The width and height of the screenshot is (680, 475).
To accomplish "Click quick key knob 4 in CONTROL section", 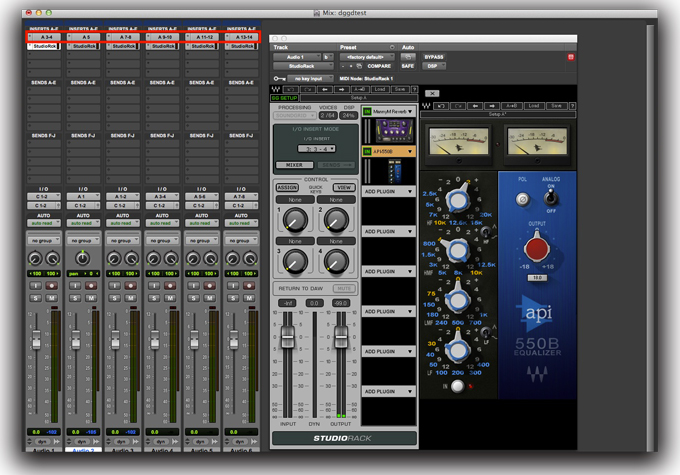I will (x=336, y=262).
